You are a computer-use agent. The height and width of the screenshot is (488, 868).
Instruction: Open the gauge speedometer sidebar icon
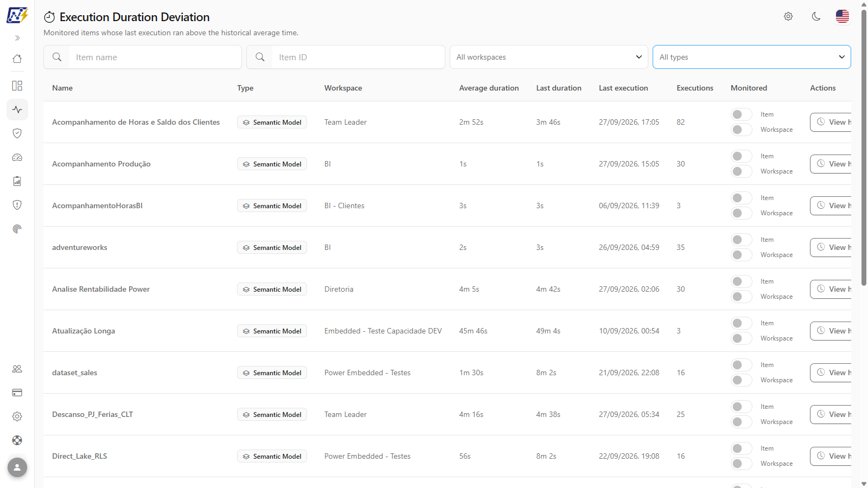(x=17, y=157)
